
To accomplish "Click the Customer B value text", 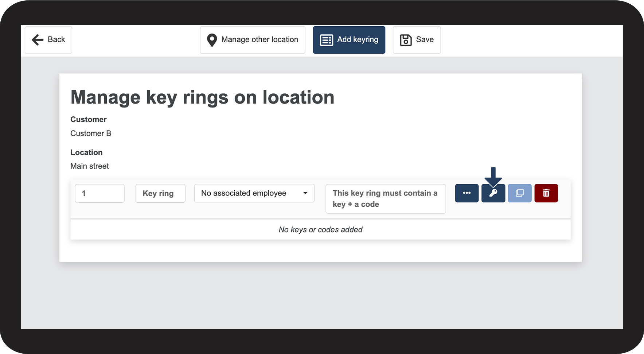I will tap(91, 133).
